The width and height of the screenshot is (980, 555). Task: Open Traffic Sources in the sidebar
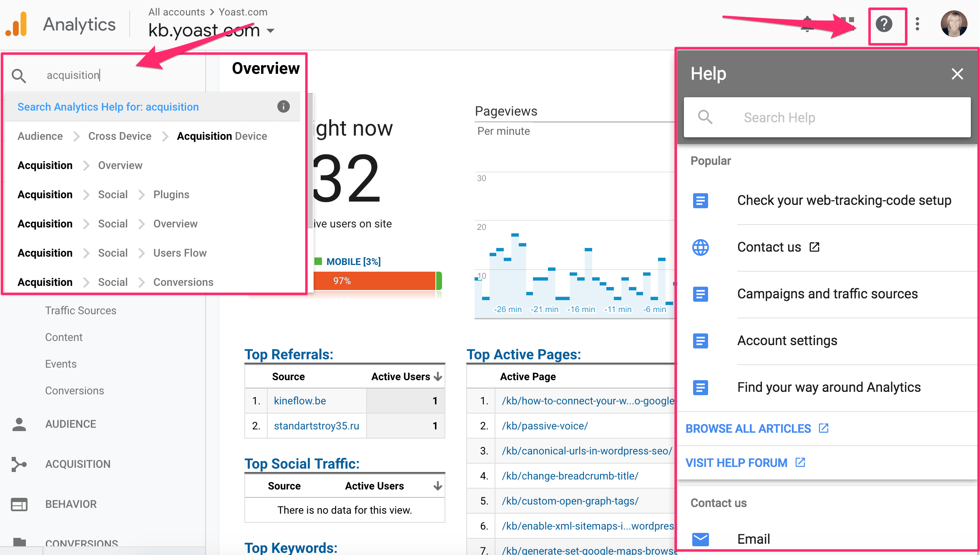[80, 310]
